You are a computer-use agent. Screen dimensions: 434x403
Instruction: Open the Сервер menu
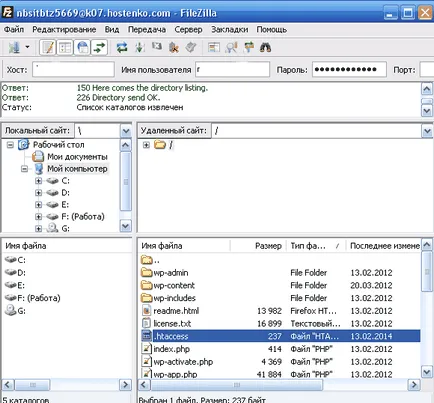point(188,30)
